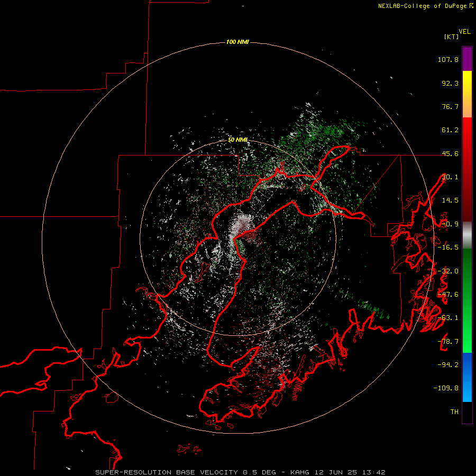Click the 76.7 value on velocity scale
Screen dimensions: 476x476
point(450,106)
